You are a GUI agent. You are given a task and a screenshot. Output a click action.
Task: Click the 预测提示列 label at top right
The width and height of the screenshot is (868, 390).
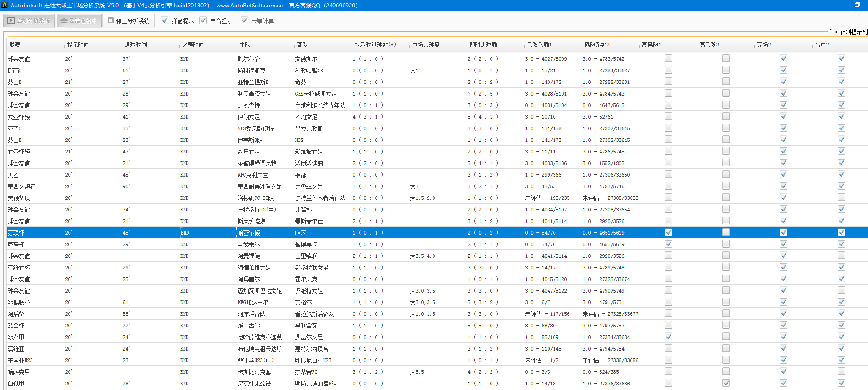tap(853, 32)
